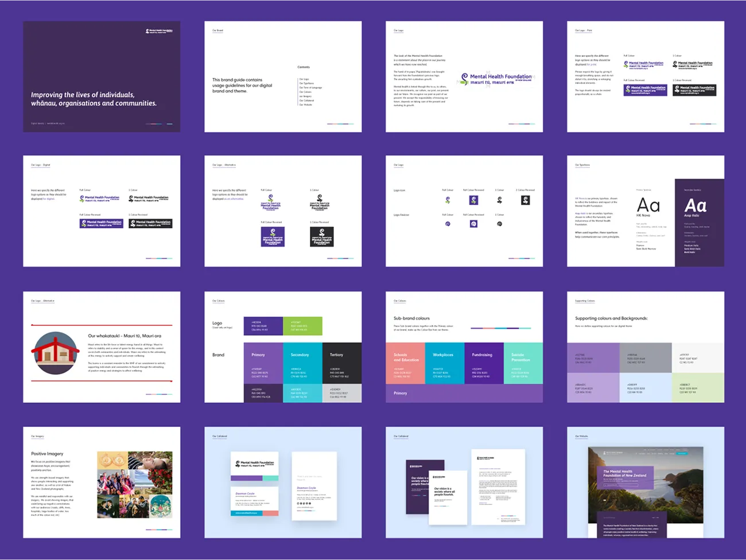746x560 pixels.
Task: Click the "Our whakataukī - Mauri tū, Mauri ora" heading
Action: click(125, 336)
